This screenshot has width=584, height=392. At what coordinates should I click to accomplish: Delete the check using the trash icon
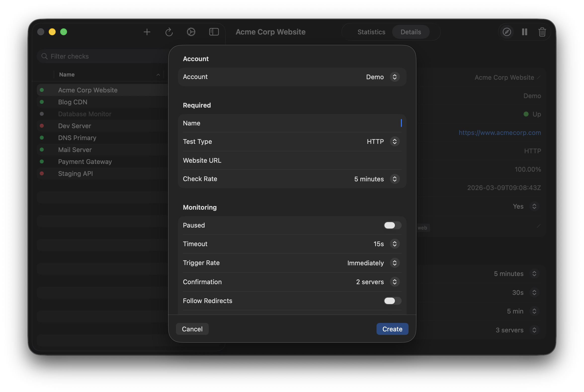click(542, 32)
